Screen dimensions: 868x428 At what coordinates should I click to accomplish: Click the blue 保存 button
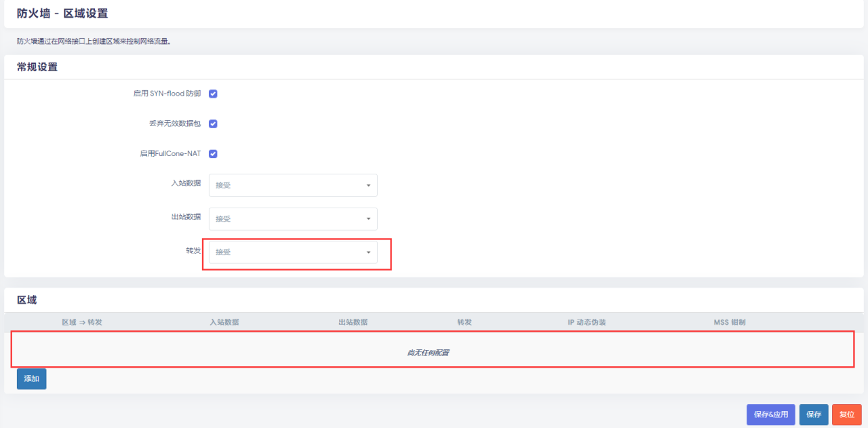tap(814, 414)
